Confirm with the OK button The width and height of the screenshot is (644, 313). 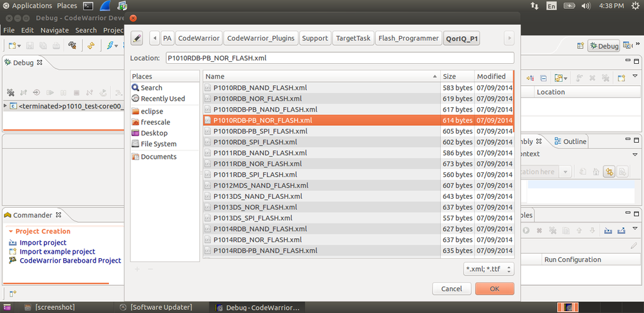point(494,288)
